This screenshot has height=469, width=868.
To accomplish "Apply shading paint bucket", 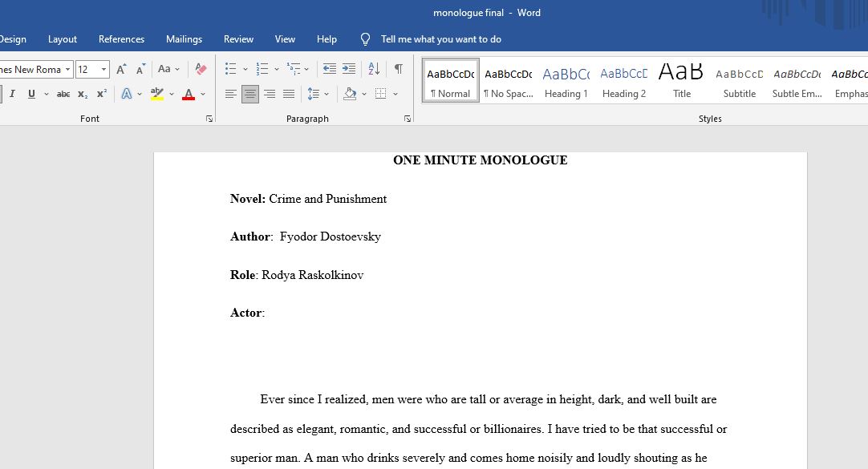I will pos(350,94).
